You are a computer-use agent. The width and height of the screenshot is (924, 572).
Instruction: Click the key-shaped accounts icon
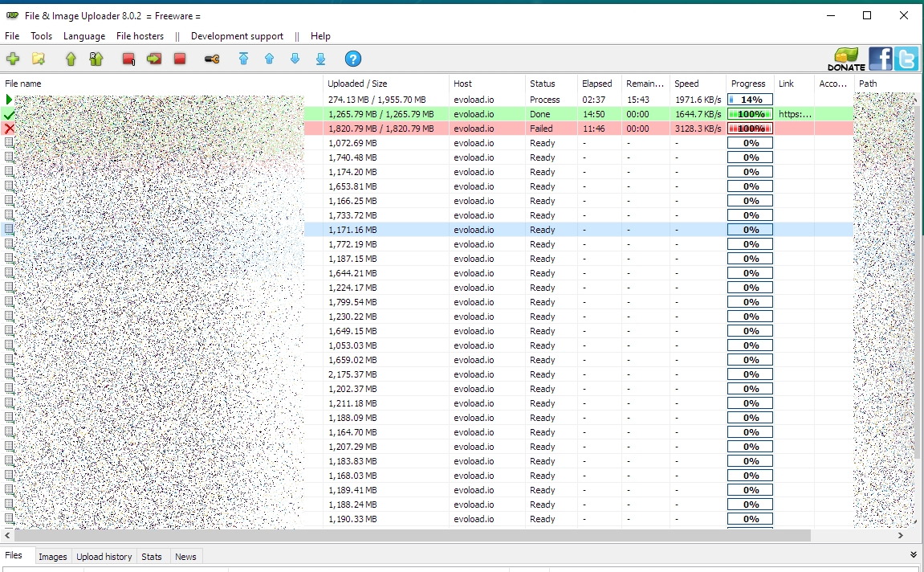click(212, 59)
